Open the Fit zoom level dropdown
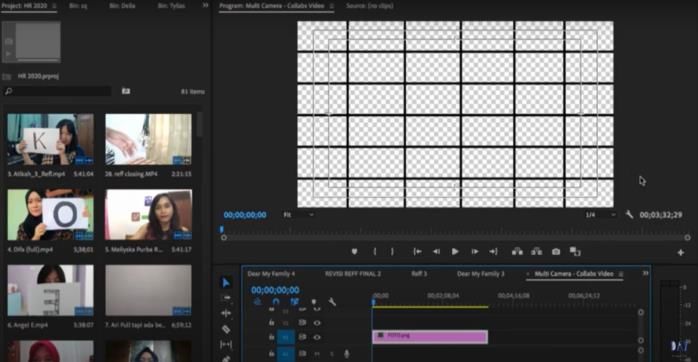This screenshot has height=362, width=698. pyautogui.click(x=299, y=215)
